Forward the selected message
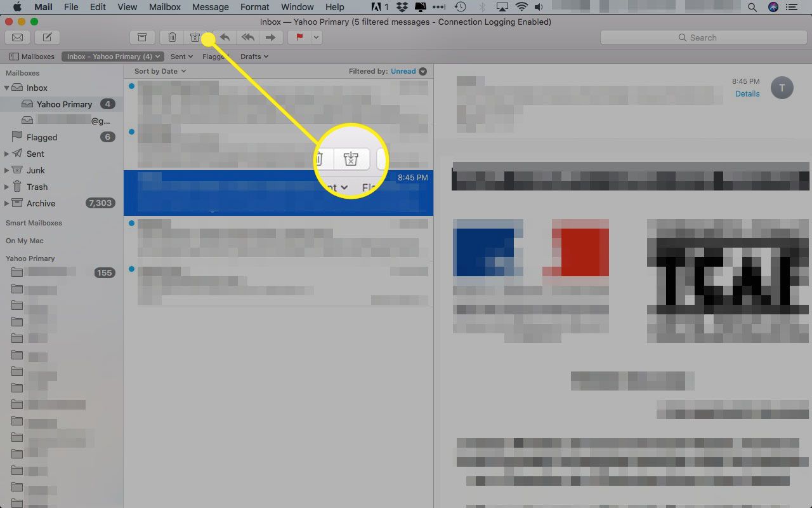Screen dimensions: 812x508 [x=270, y=37]
